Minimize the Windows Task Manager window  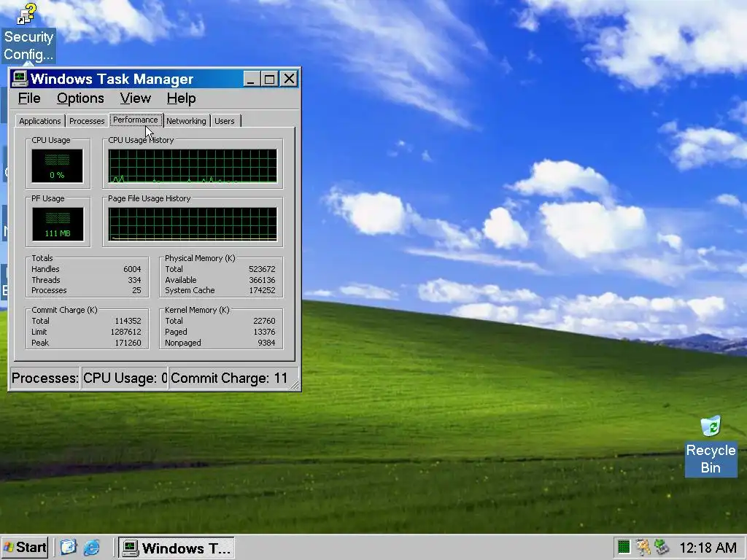[252, 79]
